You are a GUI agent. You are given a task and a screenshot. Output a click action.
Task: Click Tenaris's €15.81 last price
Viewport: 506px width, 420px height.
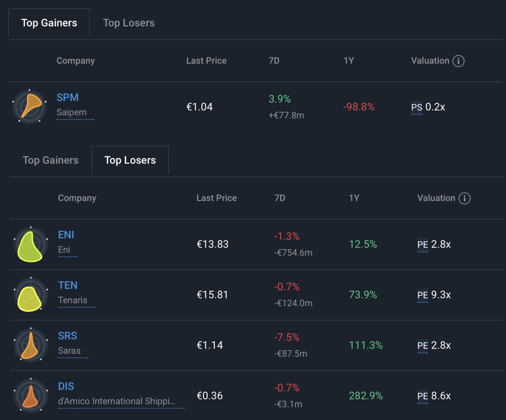(212, 295)
